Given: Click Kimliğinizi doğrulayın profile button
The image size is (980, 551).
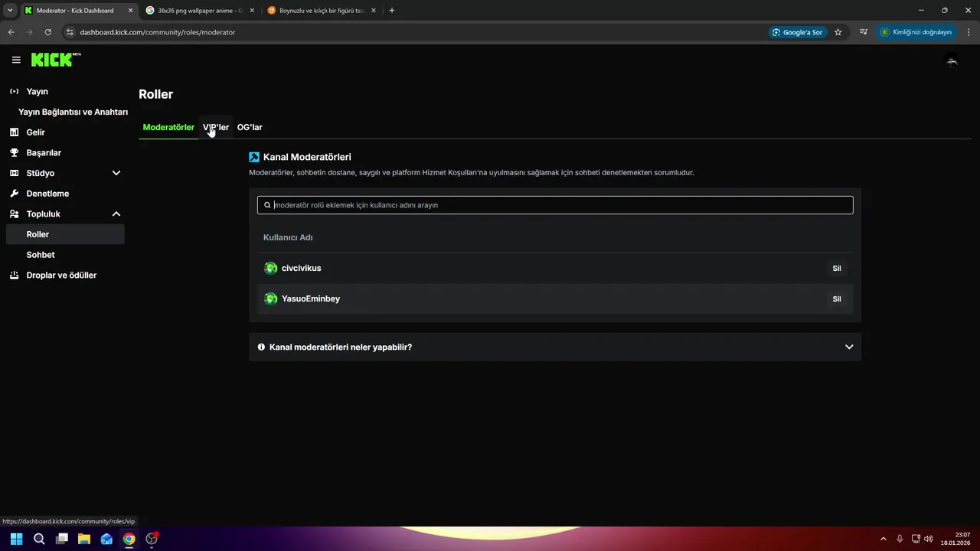Looking at the screenshot, I should coord(916,32).
